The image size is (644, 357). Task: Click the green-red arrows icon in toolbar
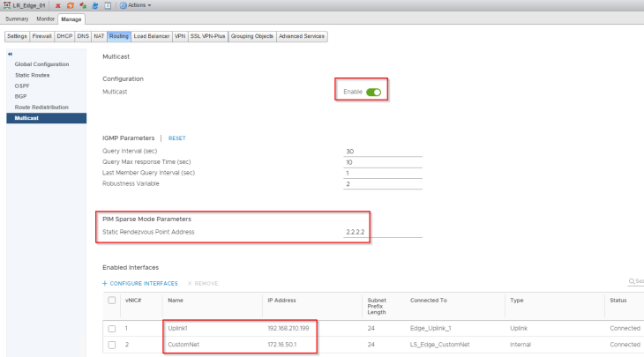coord(82,5)
